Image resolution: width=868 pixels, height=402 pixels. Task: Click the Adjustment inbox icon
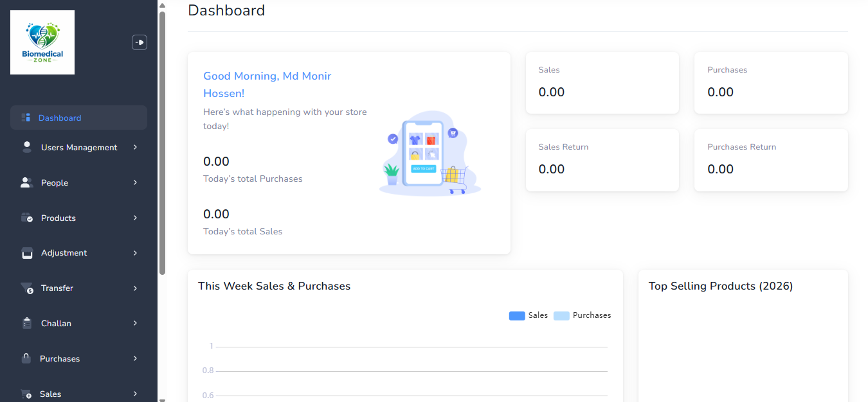click(27, 253)
